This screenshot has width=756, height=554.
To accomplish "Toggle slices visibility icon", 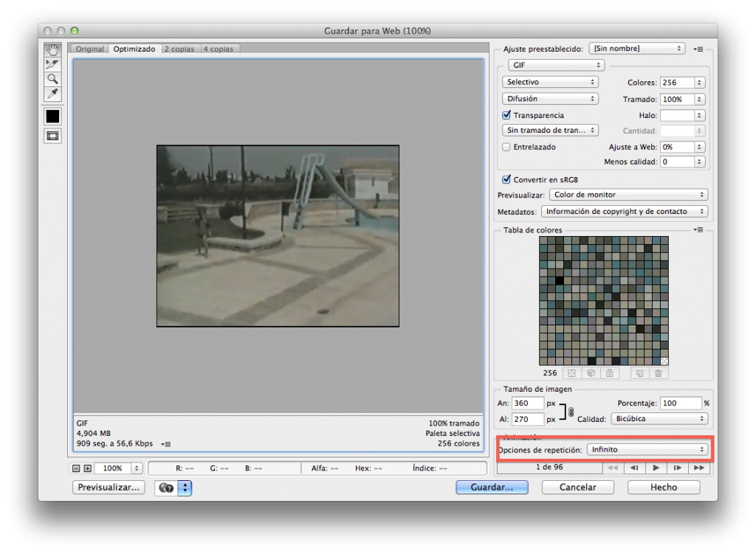I will pyautogui.click(x=52, y=136).
